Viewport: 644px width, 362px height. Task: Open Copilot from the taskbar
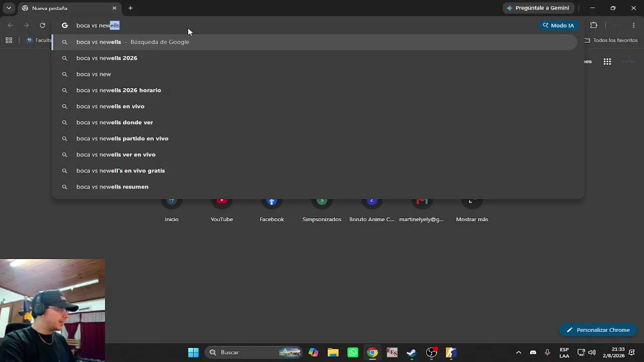(313, 352)
